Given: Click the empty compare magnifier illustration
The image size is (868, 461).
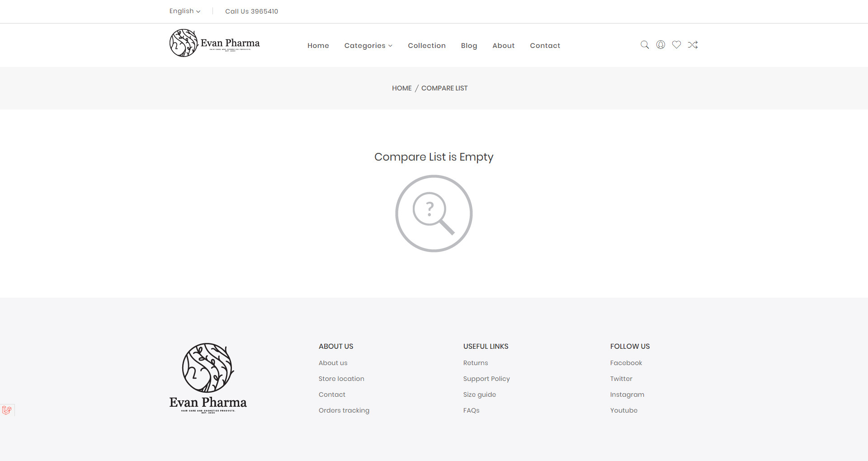Looking at the screenshot, I should 434,214.
